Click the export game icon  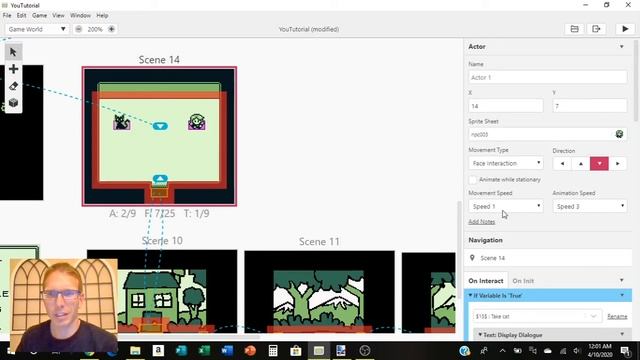pos(596,29)
